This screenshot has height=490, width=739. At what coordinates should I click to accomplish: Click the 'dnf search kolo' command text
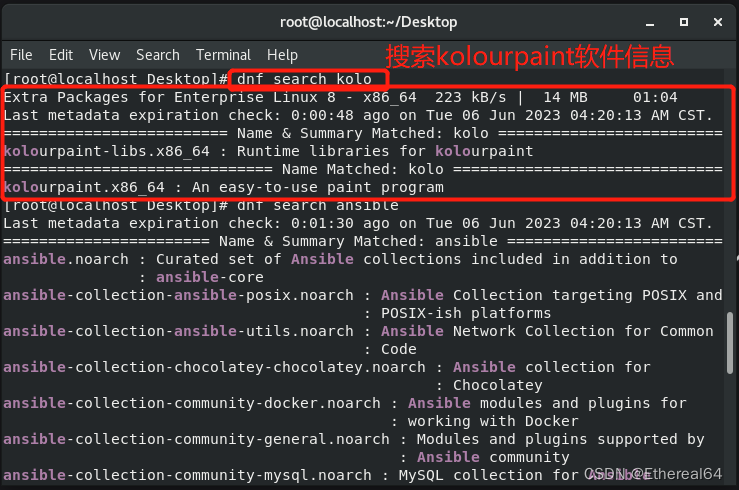[304, 79]
